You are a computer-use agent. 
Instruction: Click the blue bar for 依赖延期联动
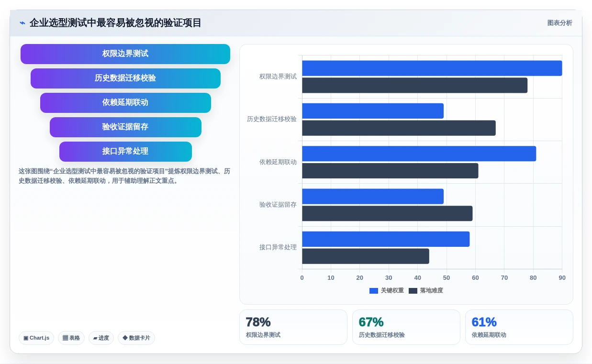[419, 154]
